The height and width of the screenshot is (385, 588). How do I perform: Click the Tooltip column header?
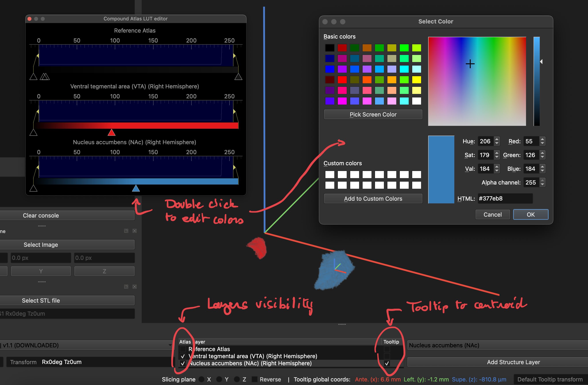pos(391,342)
